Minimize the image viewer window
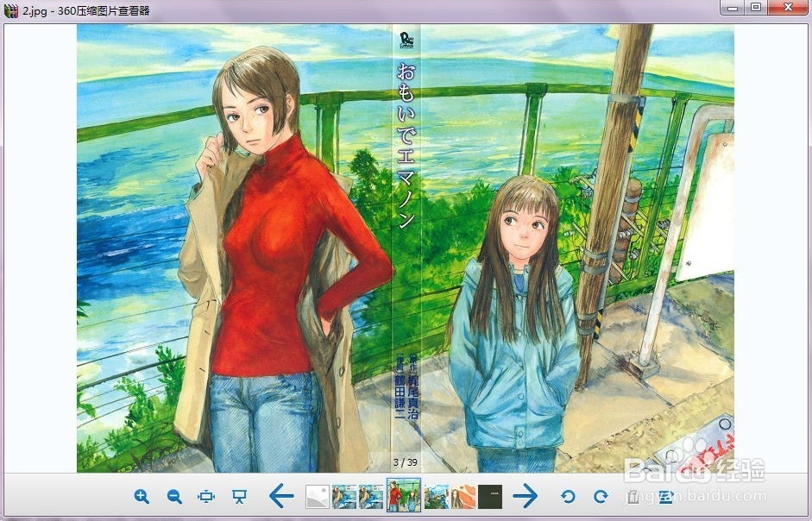Screen dimensions: 812x521 tap(733, 7)
